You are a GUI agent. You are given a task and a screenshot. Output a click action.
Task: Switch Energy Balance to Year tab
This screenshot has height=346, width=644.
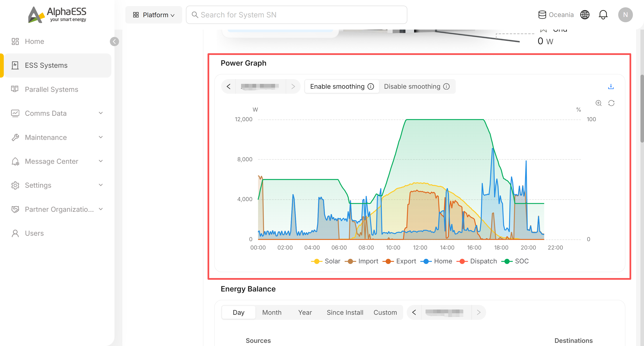305,312
